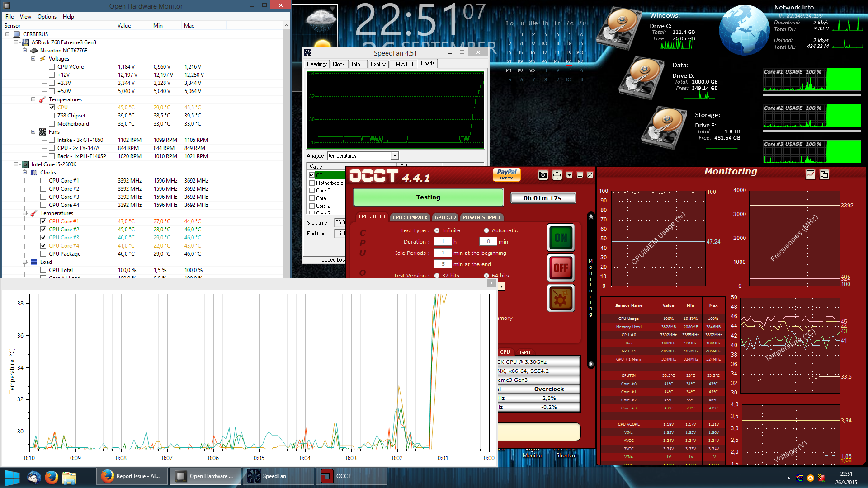Click the OCCT screenshot camera icon

pyautogui.click(x=543, y=175)
